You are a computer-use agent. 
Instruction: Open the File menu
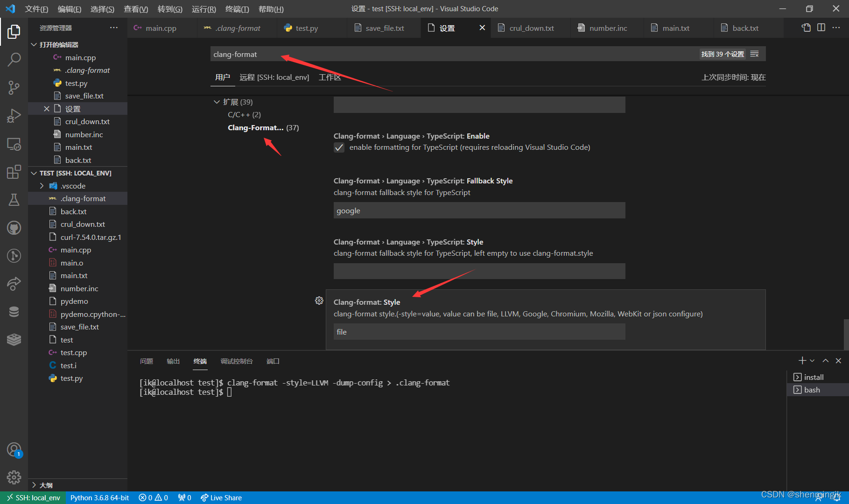[x=36, y=9]
